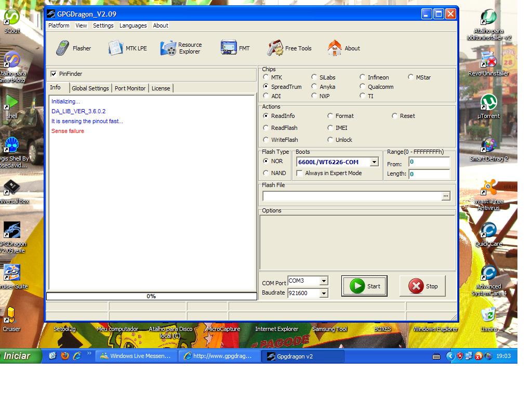
Task: Switch to gpgdragon browser taskbar item
Action: tap(220, 356)
